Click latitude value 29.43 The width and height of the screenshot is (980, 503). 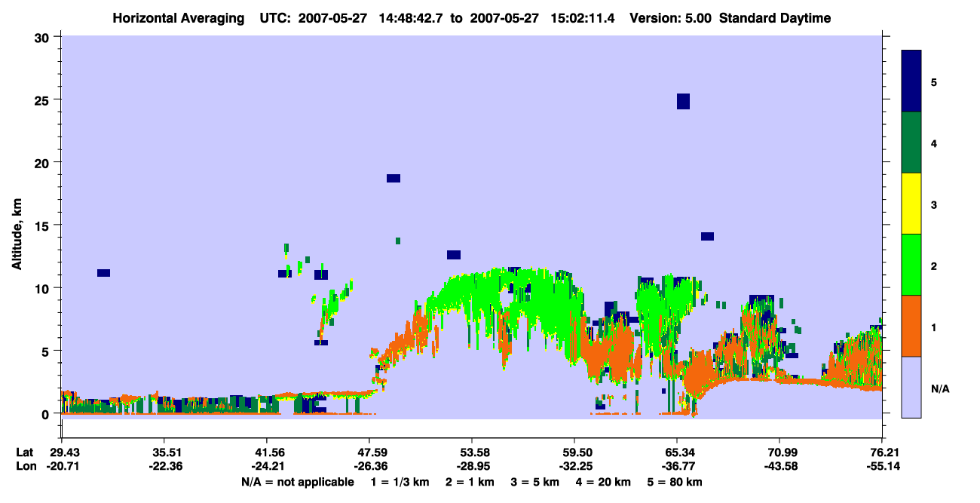click(62, 452)
